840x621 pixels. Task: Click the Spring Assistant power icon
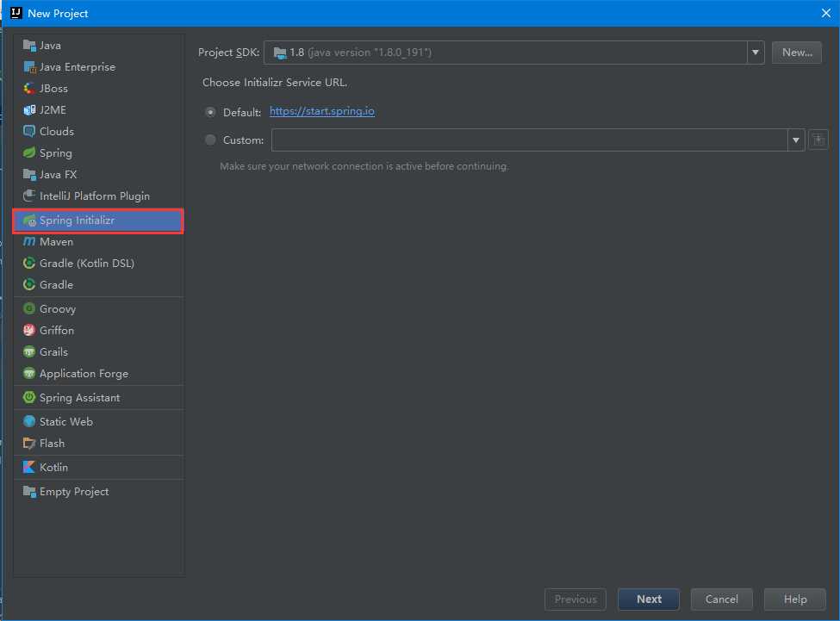point(29,397)
